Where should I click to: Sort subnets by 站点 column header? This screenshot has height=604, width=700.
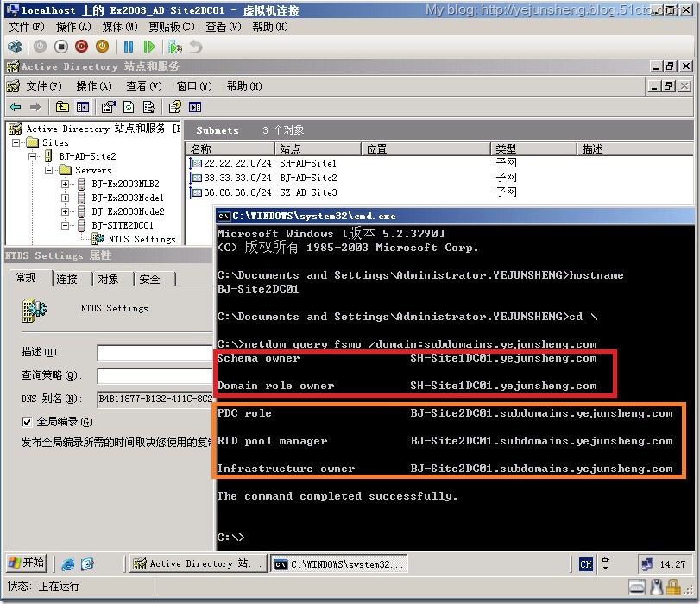point(318,148)
